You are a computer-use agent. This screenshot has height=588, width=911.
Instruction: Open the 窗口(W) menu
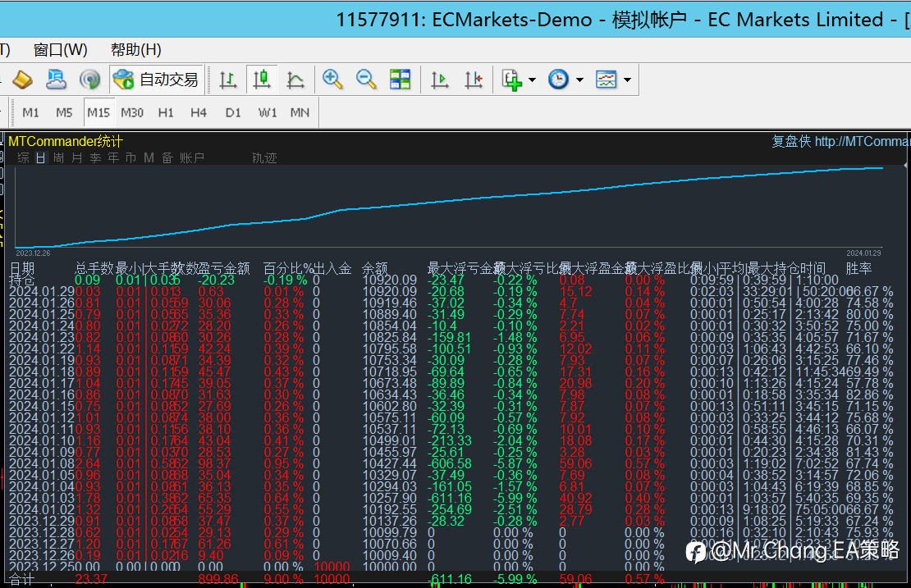coord(61,49)
